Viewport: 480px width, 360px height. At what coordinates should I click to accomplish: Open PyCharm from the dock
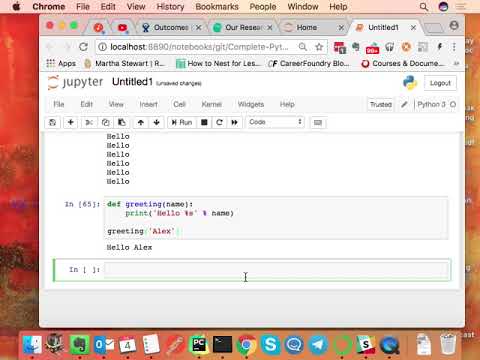pyautogui.click(x=198, y=345)
